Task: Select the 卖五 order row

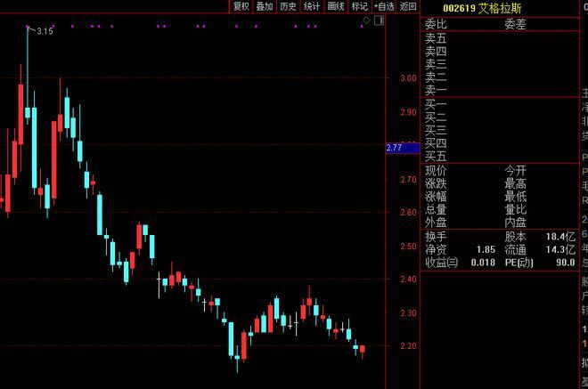Action: point(500,38)
